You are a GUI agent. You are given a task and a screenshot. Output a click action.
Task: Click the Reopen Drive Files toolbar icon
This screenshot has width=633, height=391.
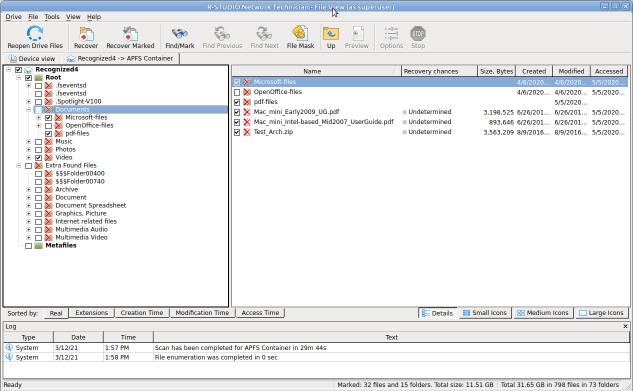35,33
